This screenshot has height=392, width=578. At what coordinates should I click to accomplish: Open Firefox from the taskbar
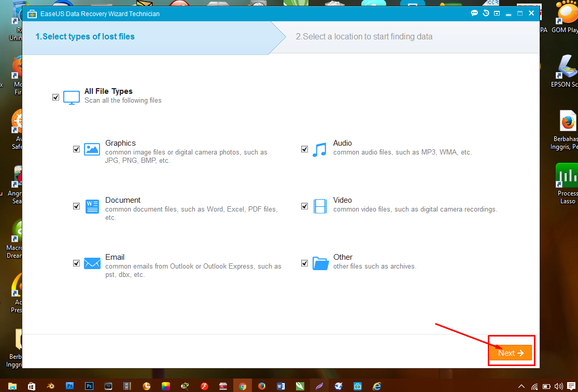[x=261, y=386]
